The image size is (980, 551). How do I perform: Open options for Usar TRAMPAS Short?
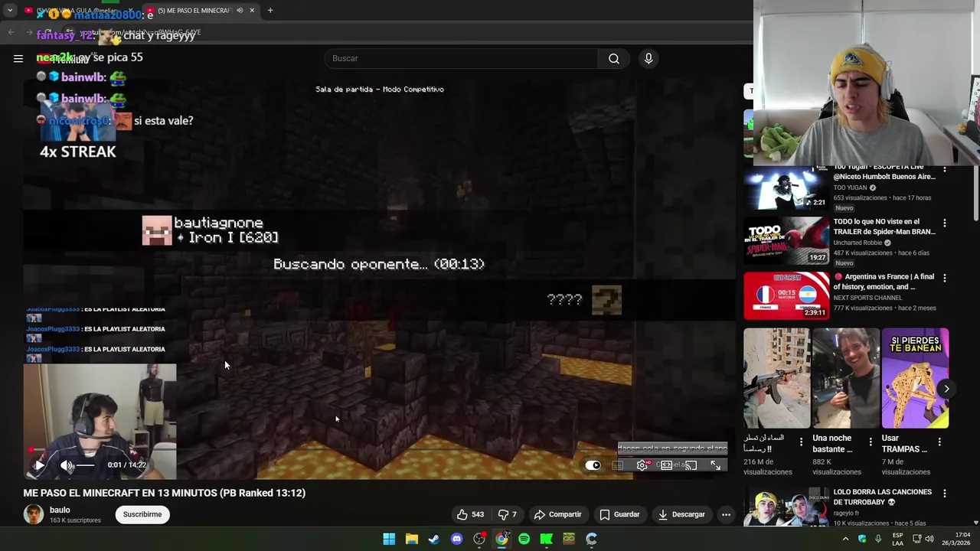click(x=939, y=442)
